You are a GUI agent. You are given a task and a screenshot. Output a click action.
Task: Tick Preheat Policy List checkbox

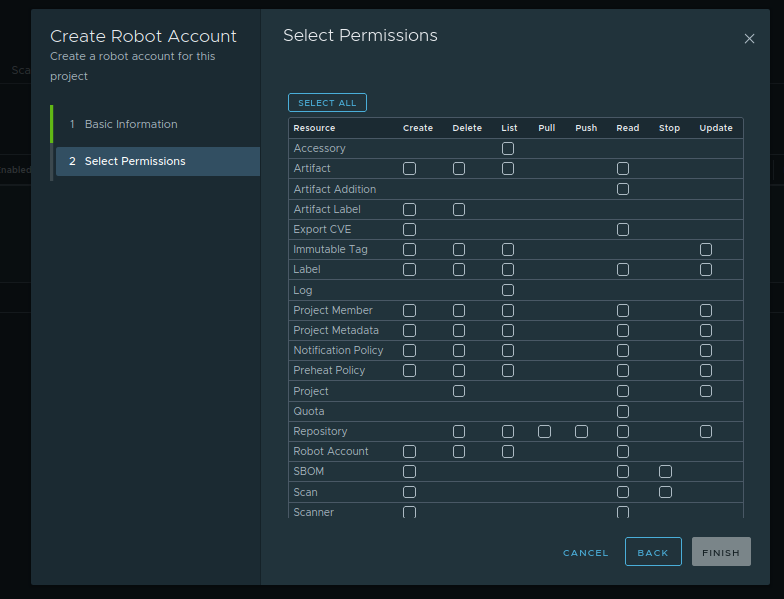508,370
